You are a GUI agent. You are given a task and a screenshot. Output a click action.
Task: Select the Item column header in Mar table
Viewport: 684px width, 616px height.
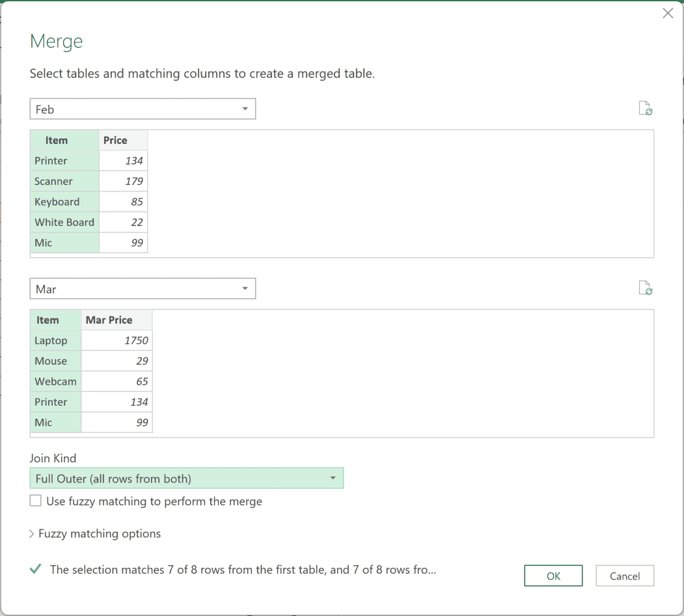pos(56,320)
